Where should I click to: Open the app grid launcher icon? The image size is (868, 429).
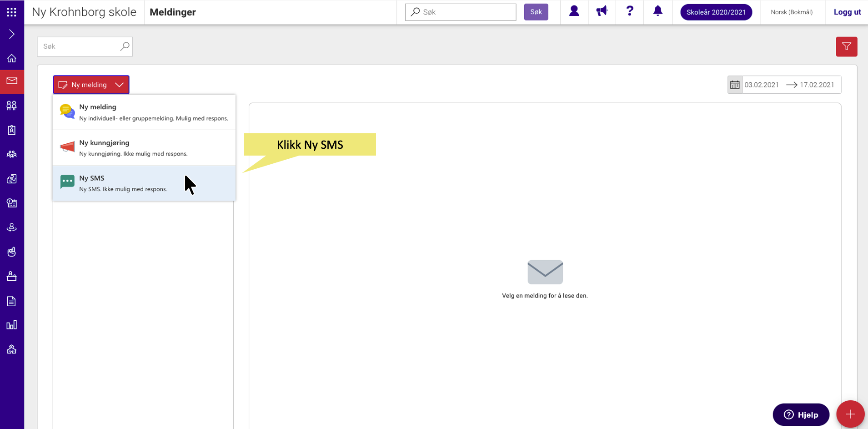click(x=12, y=12)
